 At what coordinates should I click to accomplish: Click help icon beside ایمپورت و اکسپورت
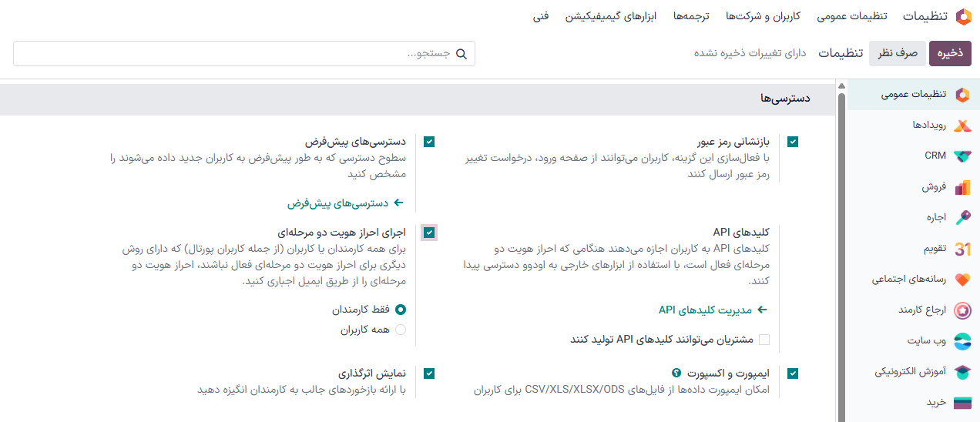tap(676, 373)
